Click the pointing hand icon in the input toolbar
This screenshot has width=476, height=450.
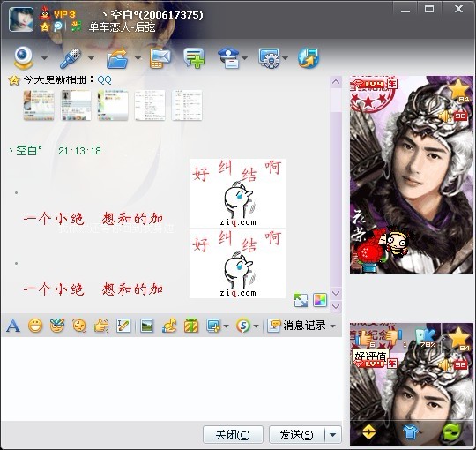tap(101, 326)
